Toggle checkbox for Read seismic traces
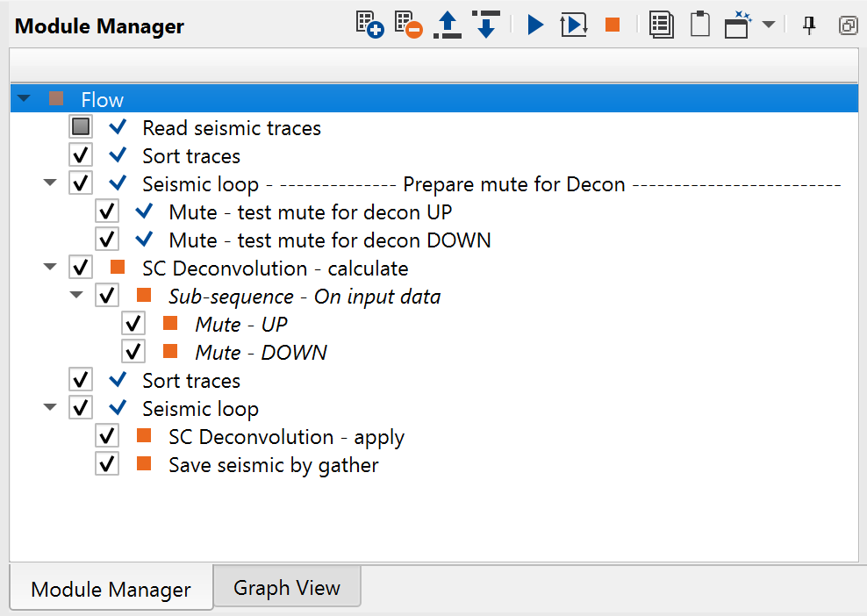 point(81,128)
